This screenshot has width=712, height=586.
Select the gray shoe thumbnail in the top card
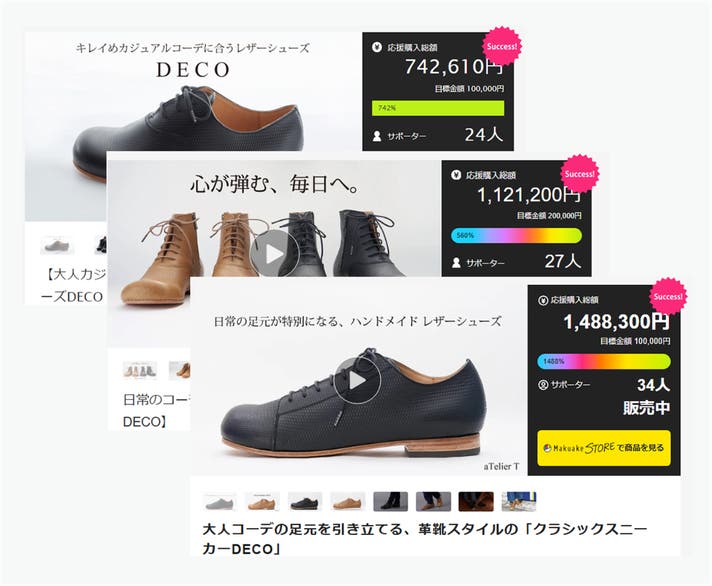[57, 245]
